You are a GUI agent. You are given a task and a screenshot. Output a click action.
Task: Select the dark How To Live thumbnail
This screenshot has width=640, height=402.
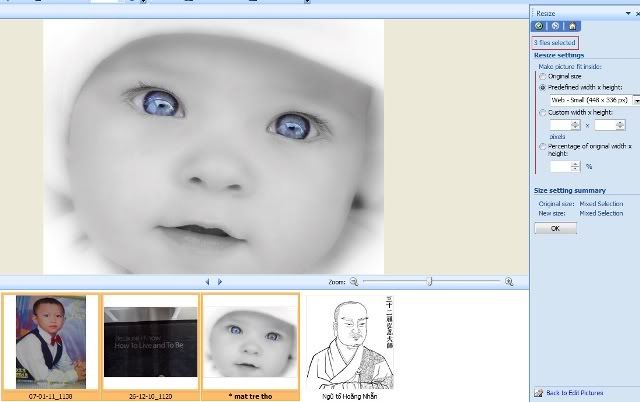[x=150, y=342]
